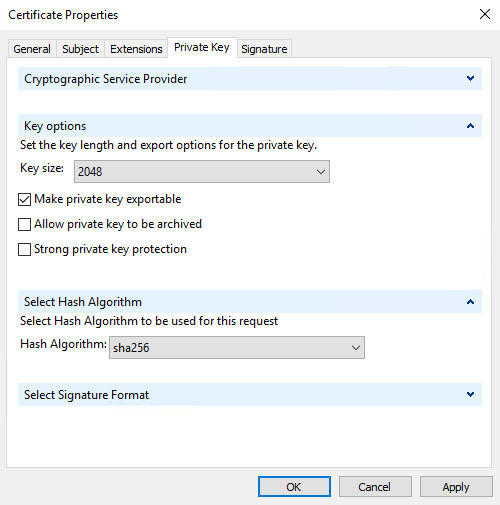Click the 'Certificate Properties' window title

[x=63, y=15]
